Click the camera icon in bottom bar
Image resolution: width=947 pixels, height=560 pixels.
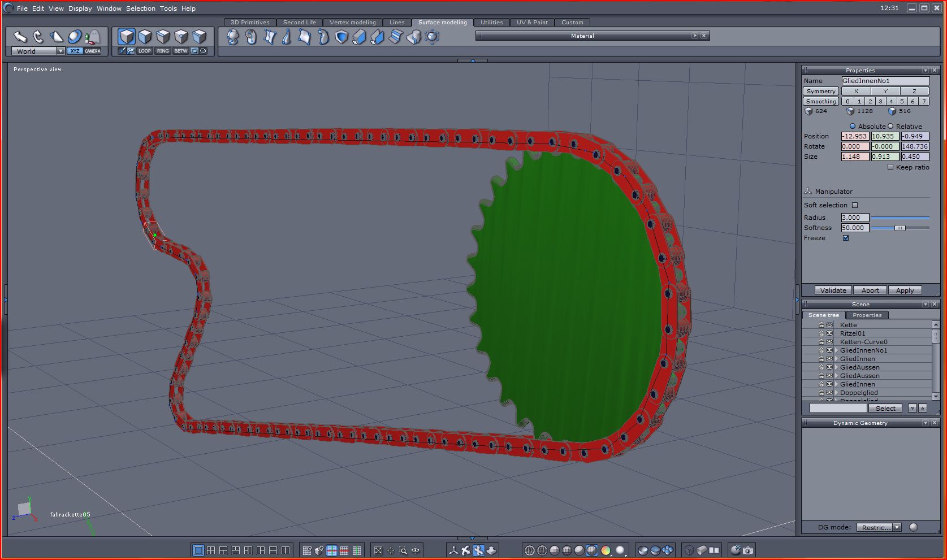coord(748,550)
